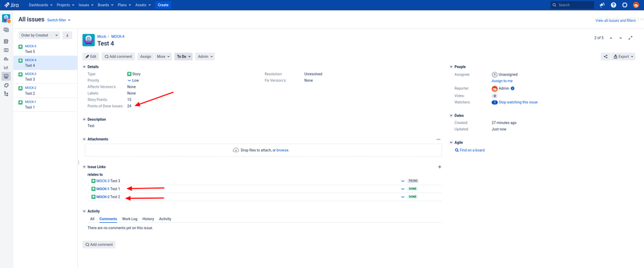Screen dimensions: 644x268
Task: Click Stop watching this issue link
Action: point(518,103)
